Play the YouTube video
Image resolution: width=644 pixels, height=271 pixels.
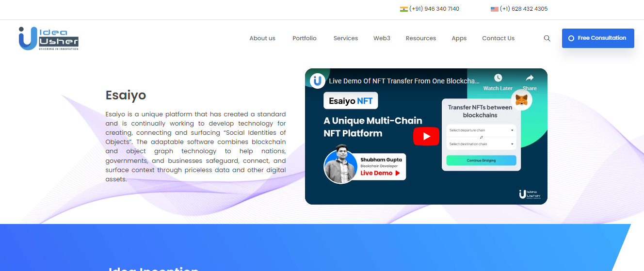pos(426,136)
